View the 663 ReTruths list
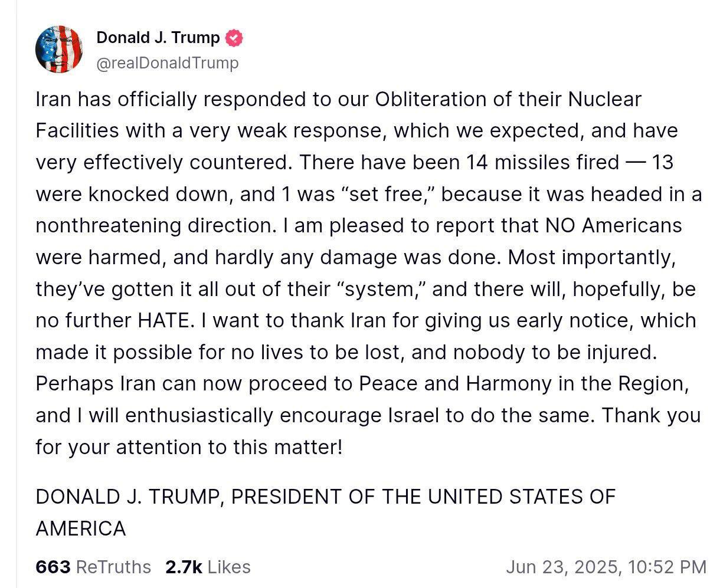This screenshot has height=588, width=720. (x=93, y=567)
